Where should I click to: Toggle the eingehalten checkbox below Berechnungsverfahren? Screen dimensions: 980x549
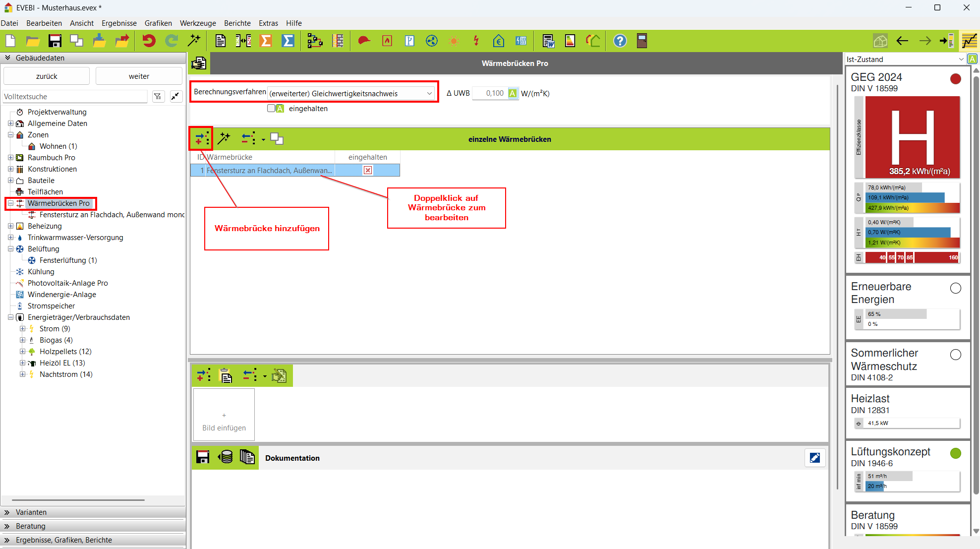pyautogui.click(x=271, y=108)
